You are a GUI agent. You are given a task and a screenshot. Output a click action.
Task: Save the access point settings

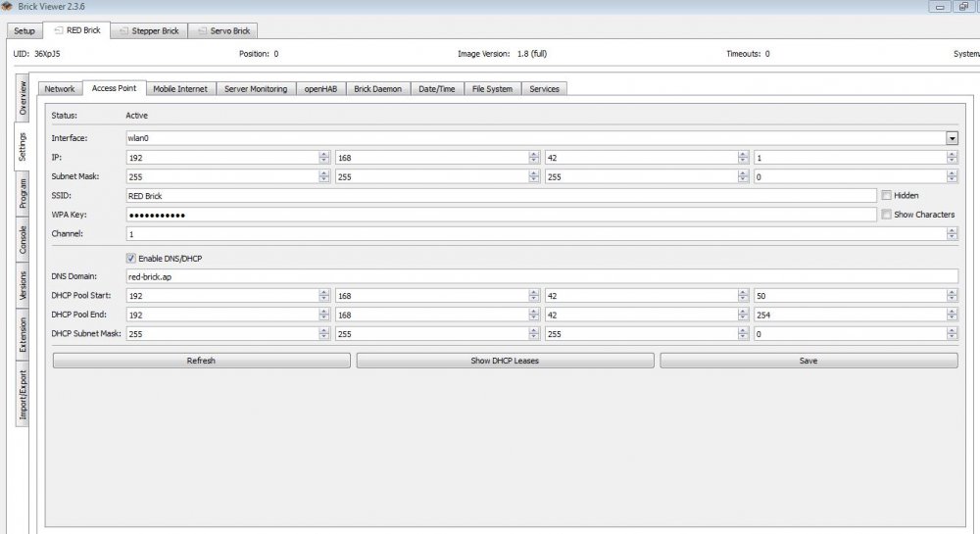[808, 361]
